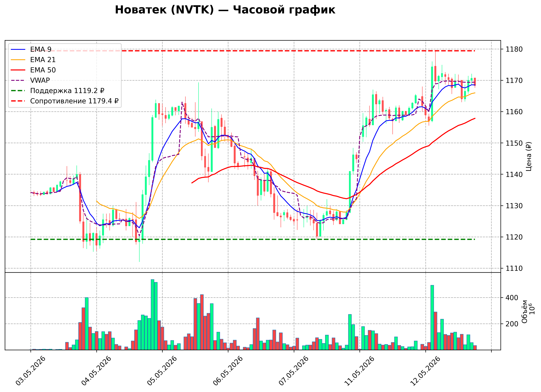Click the orange EMA 21 legend line sample
This screenshot has width=541, height=392.
[x=18, y=60]
